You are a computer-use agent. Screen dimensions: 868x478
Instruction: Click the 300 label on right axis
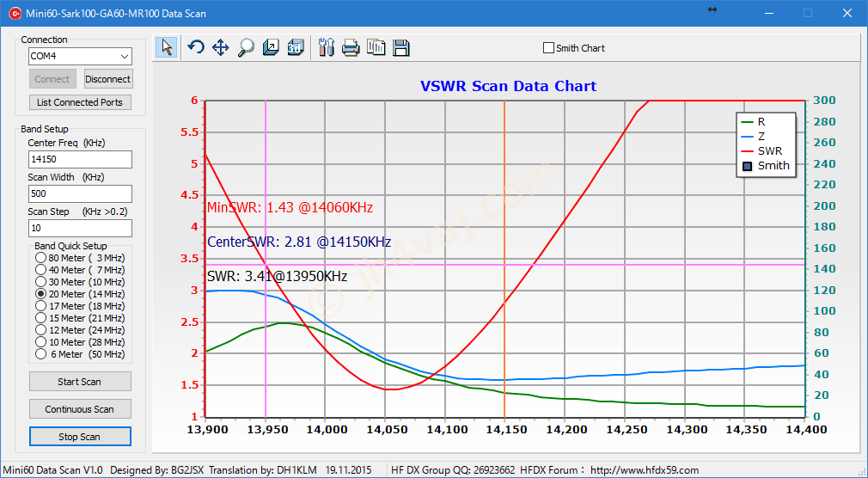pos(824,101)
